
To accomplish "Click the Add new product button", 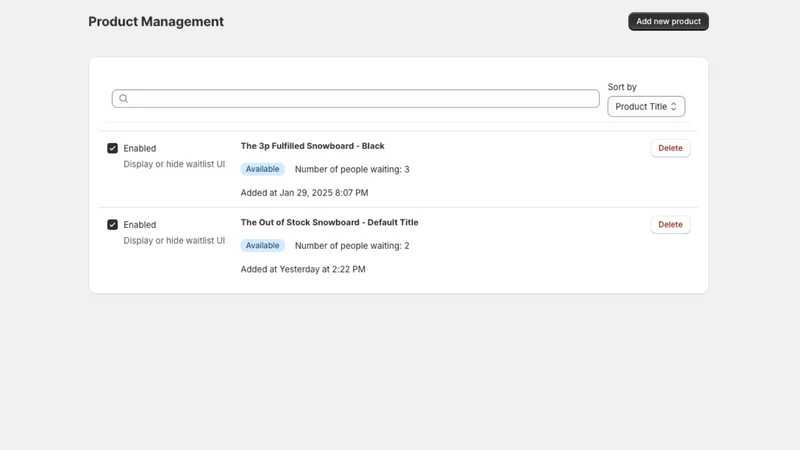I will point(668,21).
